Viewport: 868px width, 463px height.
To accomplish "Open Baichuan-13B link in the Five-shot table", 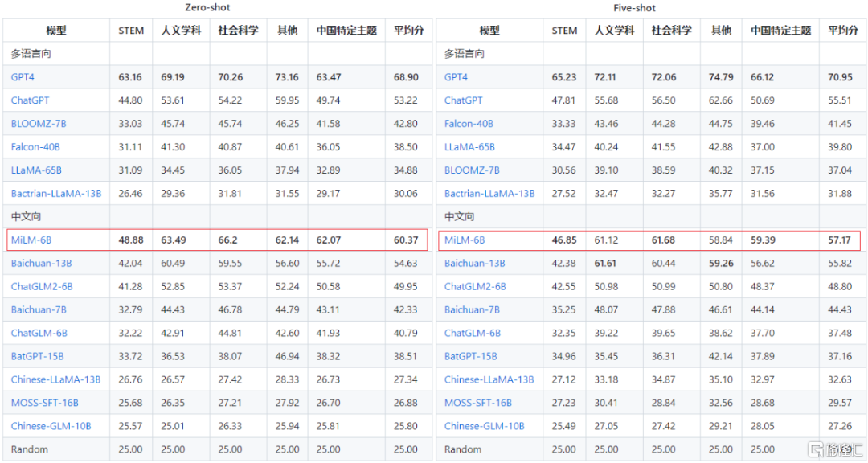I will coord(475,263).
